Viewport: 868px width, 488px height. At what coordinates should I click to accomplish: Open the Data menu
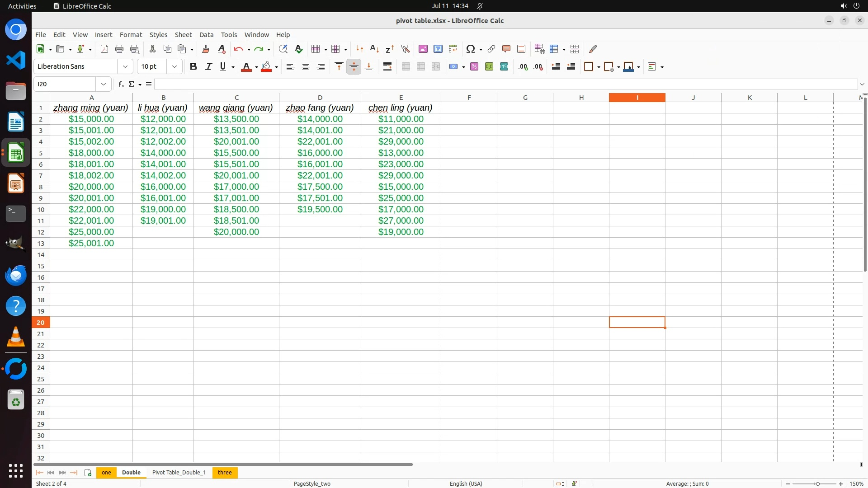206,34
